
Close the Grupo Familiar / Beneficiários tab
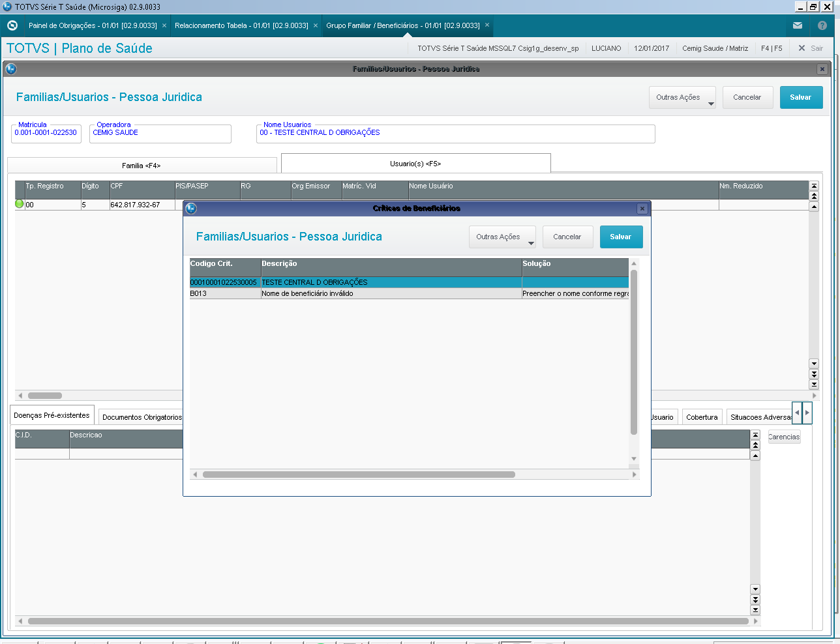tap(487, 25)
